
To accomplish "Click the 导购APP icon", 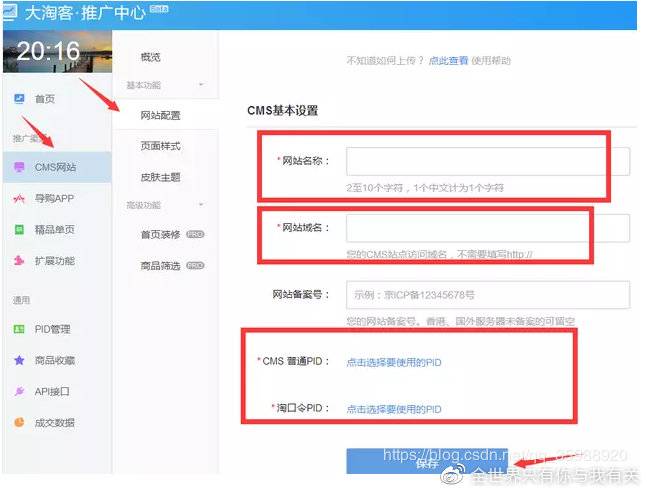I will coord(19,198).
